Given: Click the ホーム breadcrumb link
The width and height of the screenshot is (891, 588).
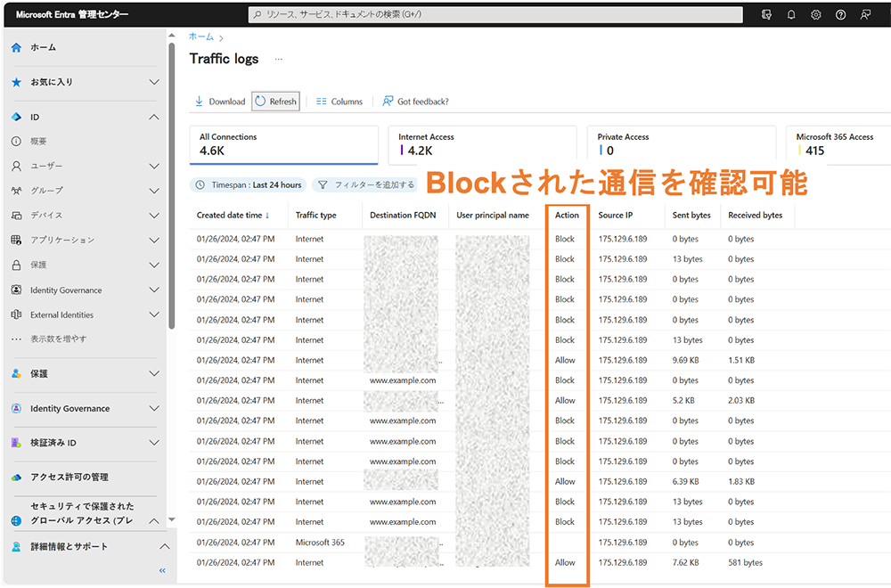Looking at the screenshot, I should 201,37.
